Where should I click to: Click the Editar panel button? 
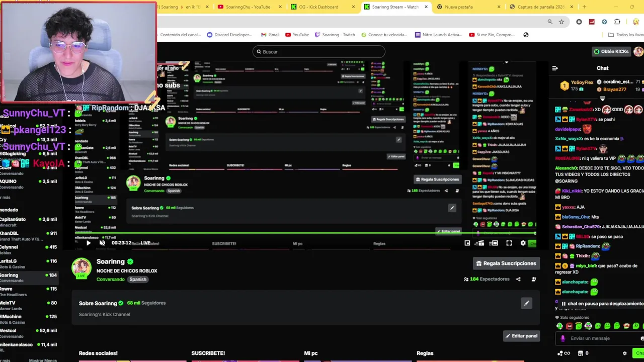click(x=521, y=336)
